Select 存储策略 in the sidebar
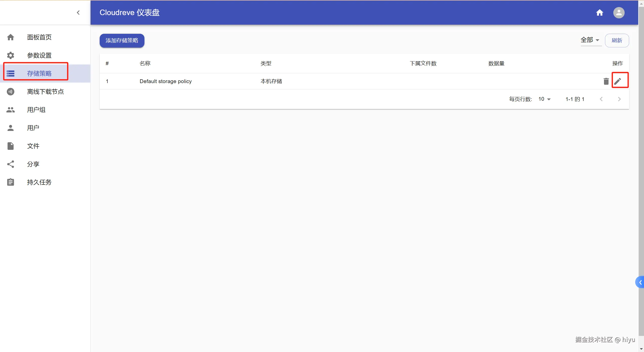Image resolution: width=644 pixels, height=352 pixels. click(x=39, y=74)
